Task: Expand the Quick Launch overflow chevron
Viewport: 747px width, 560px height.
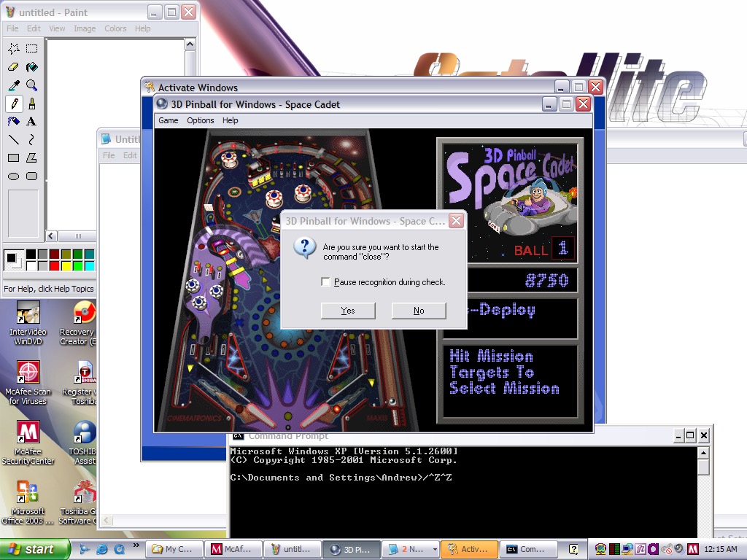Action: (x=136, y=546)
